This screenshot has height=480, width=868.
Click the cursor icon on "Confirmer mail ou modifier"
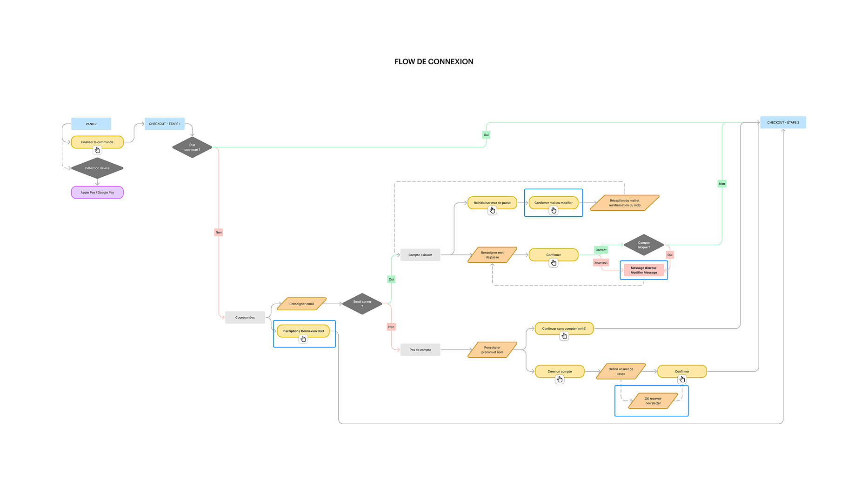coord(554,210)
